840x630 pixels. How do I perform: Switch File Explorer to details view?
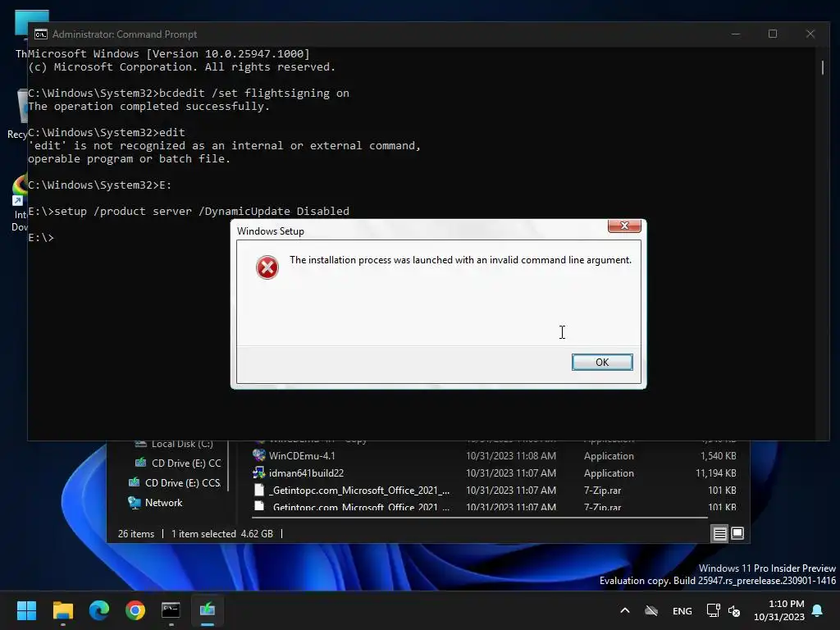pyautogui.click(x=719, y=533)
